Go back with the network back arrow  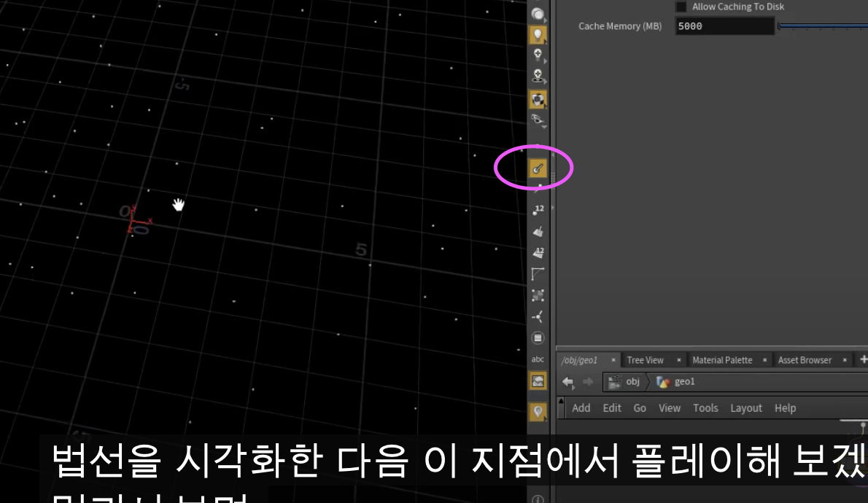click(568, 382)
